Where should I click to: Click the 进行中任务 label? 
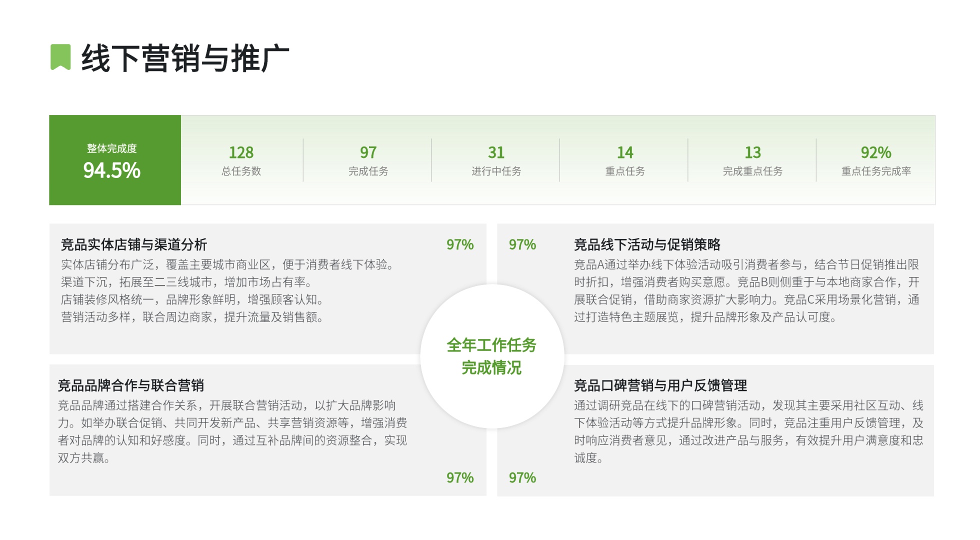click(496, 171)
